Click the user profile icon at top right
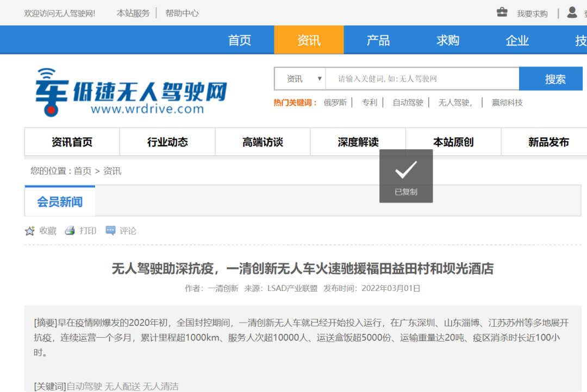Screen dimensions: 587x392 coord(572,12)
